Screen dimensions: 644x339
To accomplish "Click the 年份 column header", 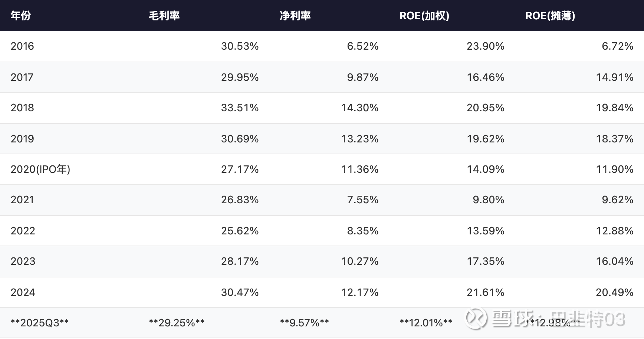I will coord(20,16).
